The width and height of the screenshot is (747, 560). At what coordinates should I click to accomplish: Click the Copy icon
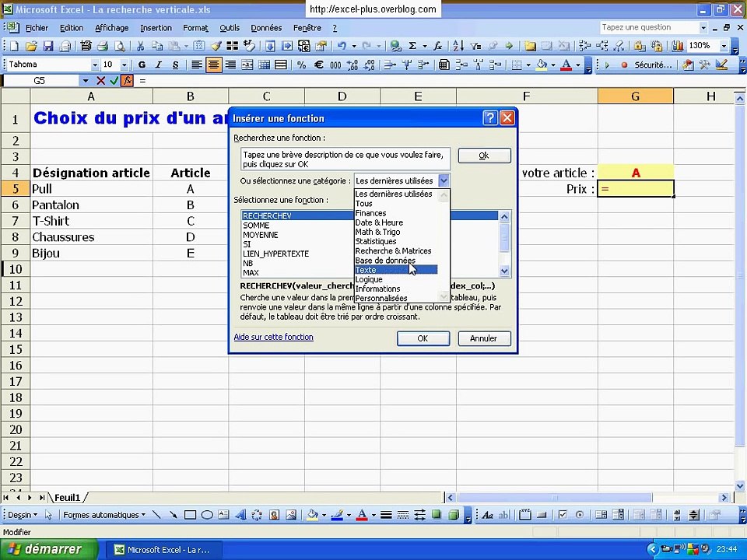click(x=156, y=46)
